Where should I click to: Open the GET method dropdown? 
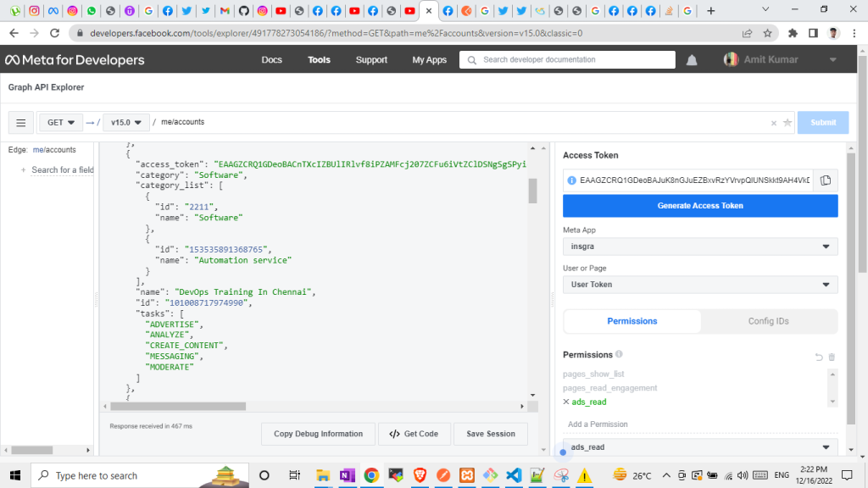click(x=61, y=122)
